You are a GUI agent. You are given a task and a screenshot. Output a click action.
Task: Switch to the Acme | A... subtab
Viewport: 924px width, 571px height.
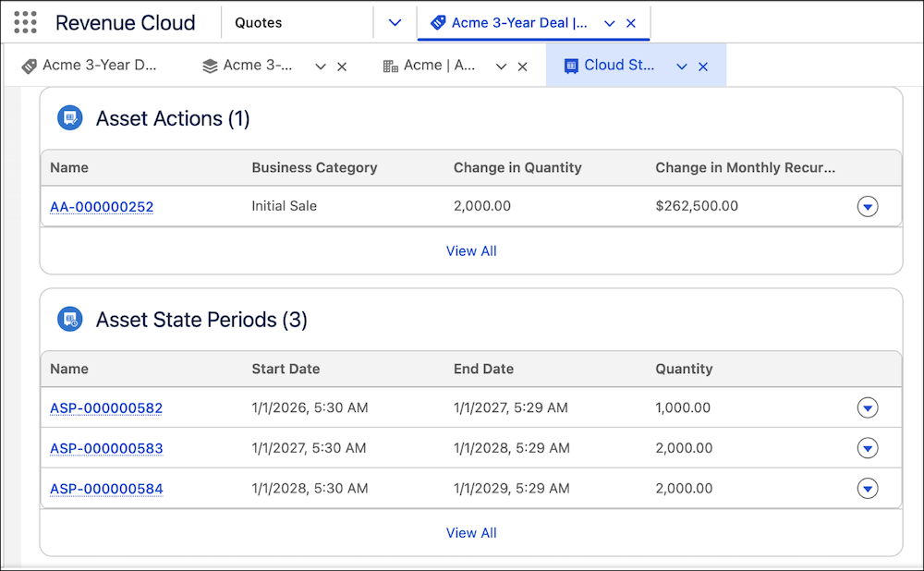pyautogui.click(x=439, y=66)
